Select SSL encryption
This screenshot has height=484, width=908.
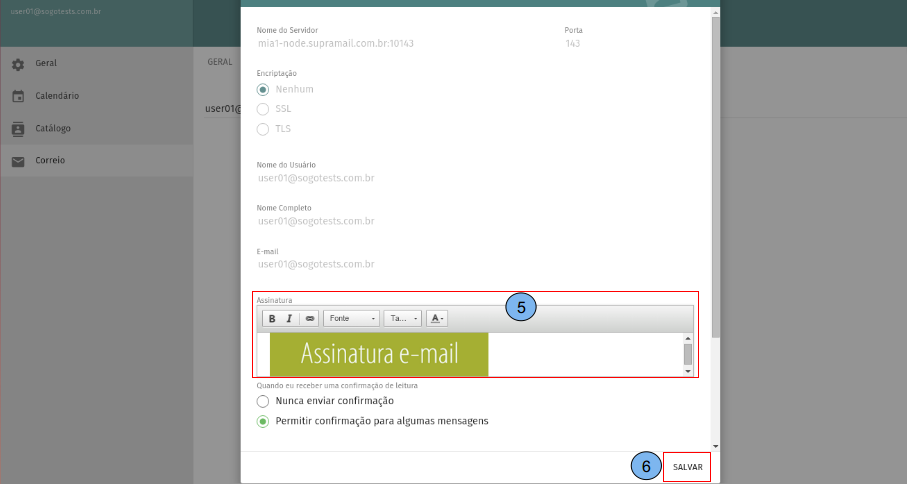pos(263,109)
